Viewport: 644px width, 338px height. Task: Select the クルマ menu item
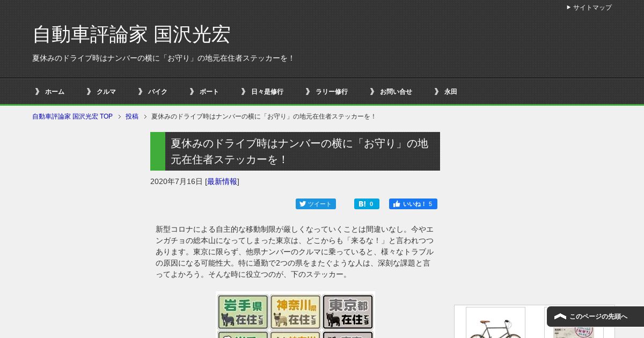tap(106, 92)
